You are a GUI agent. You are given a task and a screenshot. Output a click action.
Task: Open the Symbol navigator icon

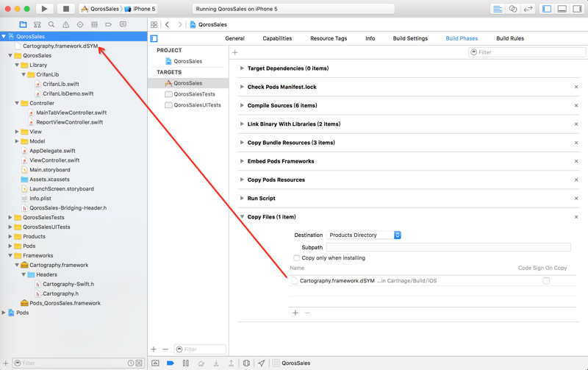37,24
